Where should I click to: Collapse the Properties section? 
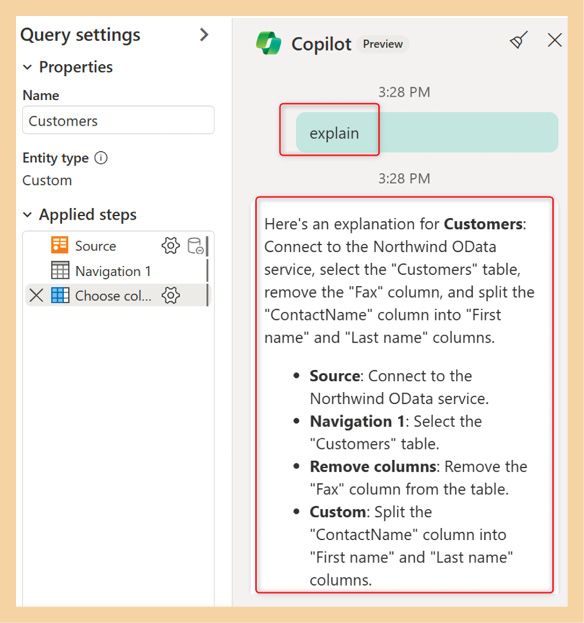click(27, 67)
